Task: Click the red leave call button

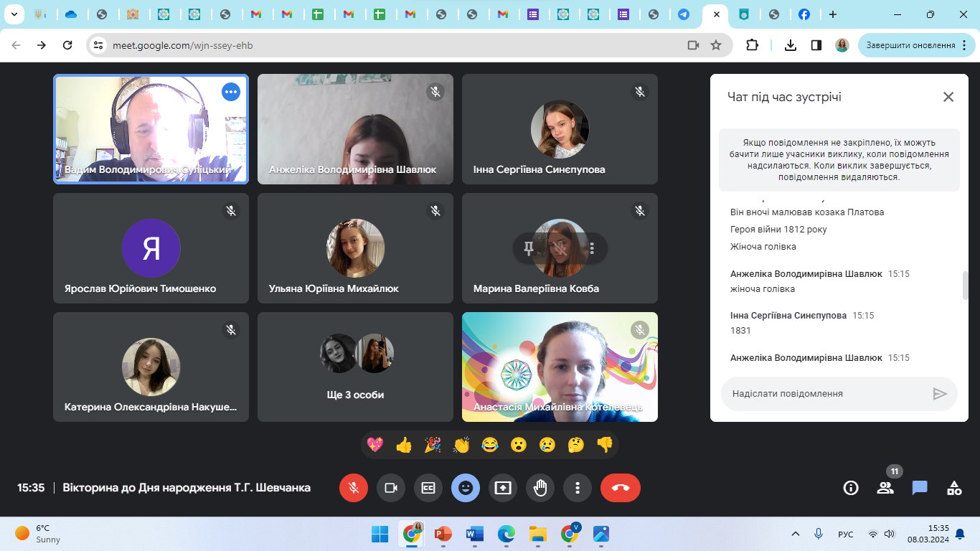Action: (620, 488)
